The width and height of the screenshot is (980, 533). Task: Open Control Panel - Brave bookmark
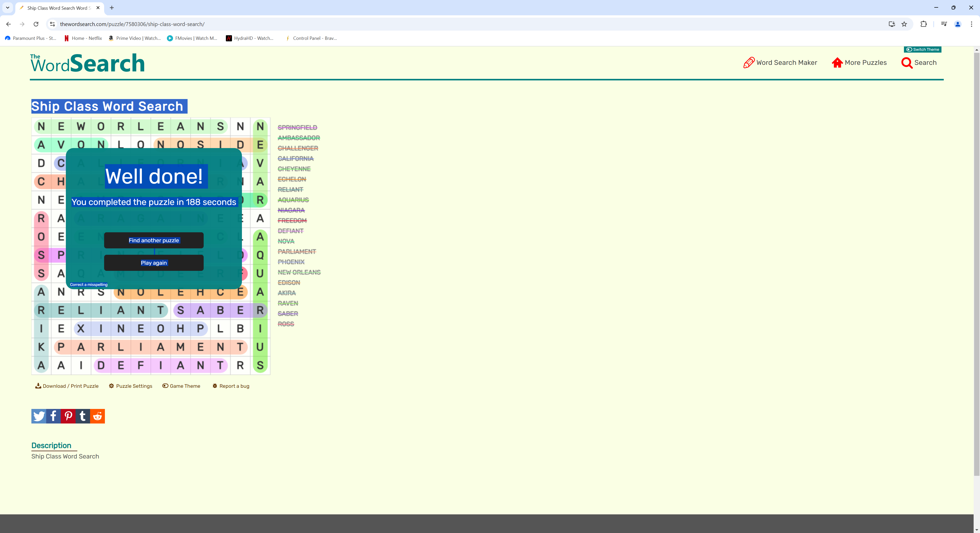pyautogui.click(x=311, y=38)
